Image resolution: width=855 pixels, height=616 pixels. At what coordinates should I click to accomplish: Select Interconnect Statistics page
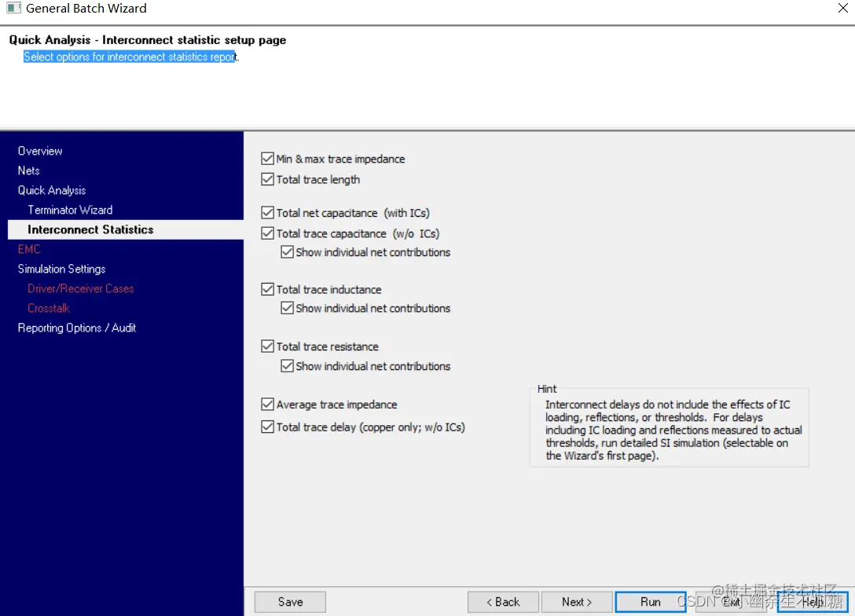(x=126, y=229)
